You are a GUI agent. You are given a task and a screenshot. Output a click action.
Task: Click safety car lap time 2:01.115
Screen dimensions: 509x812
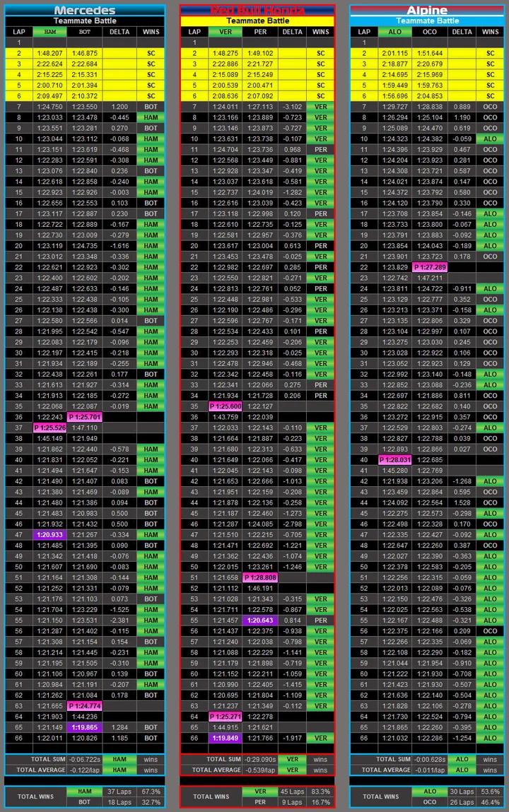tap(395, 53)
